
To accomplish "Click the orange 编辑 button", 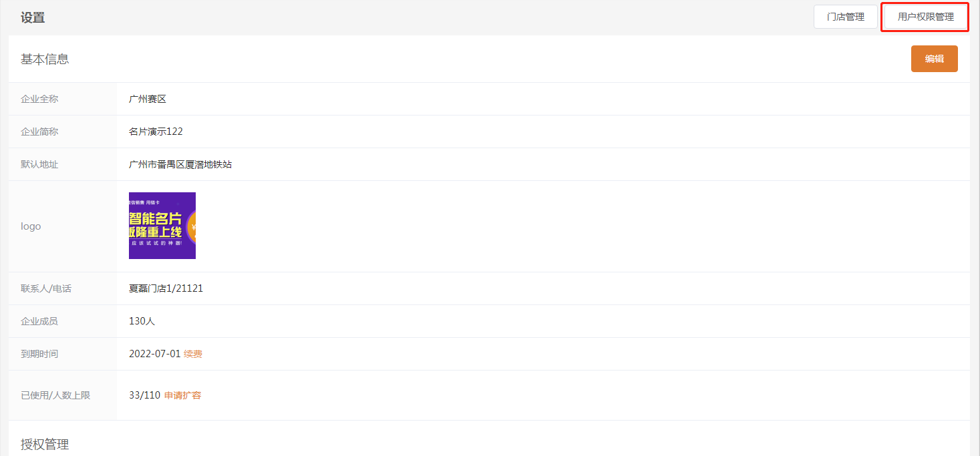I will [x=934, y=59].
